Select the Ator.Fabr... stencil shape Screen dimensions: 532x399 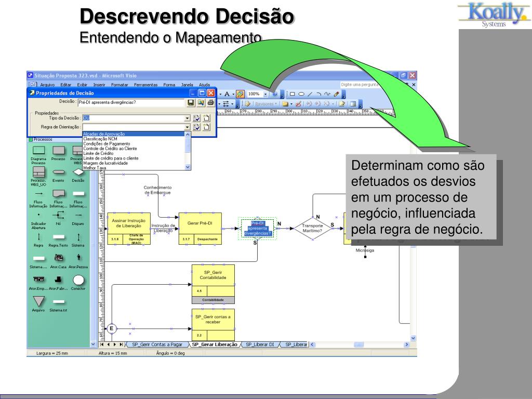coord(58,280)
